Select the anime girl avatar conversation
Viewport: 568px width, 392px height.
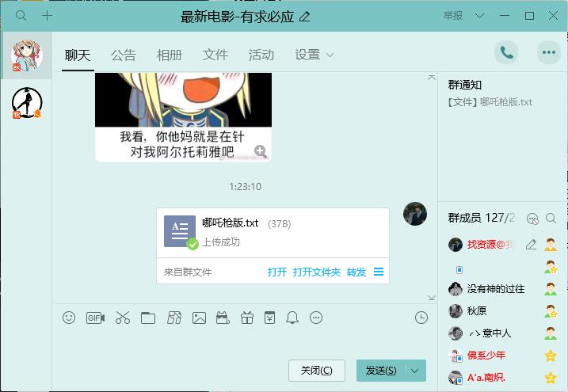[x=27, y=55]
